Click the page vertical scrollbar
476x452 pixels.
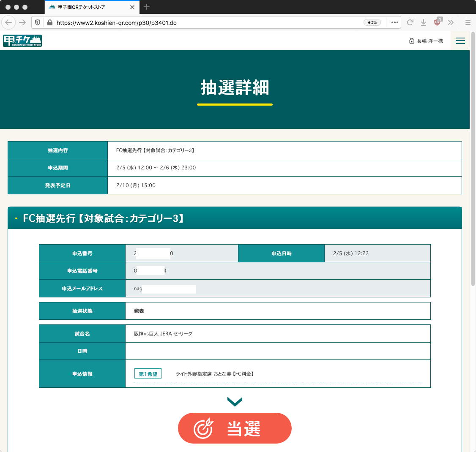point(473,158)
